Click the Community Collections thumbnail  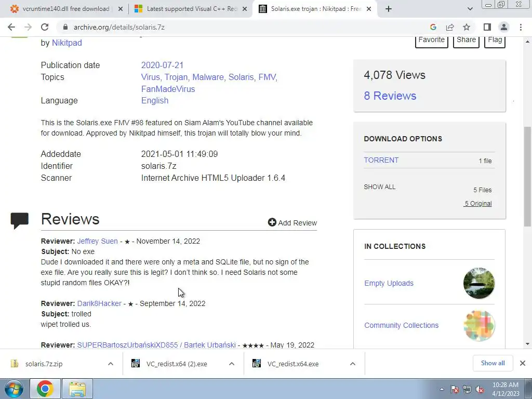(x=478, y=325)
